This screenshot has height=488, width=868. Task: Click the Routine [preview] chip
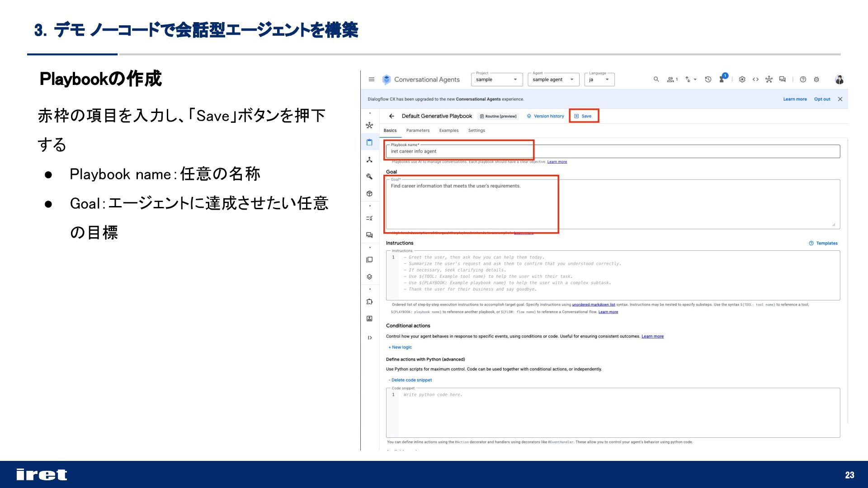click(x=498, y=116)
